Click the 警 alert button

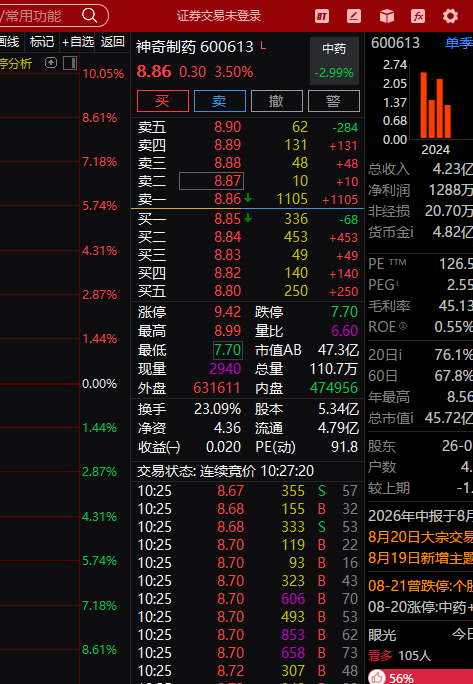click(334, 101)
